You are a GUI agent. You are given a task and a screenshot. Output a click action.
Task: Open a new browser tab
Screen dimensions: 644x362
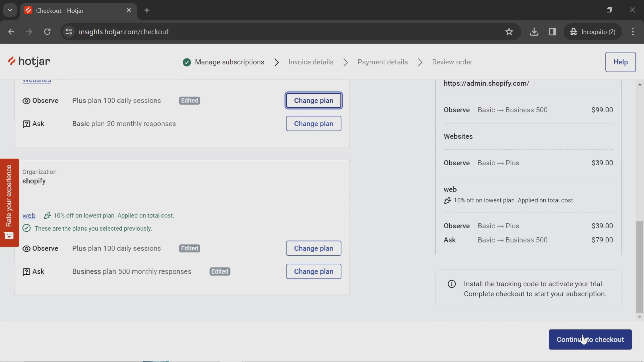(x=147, y=10)
